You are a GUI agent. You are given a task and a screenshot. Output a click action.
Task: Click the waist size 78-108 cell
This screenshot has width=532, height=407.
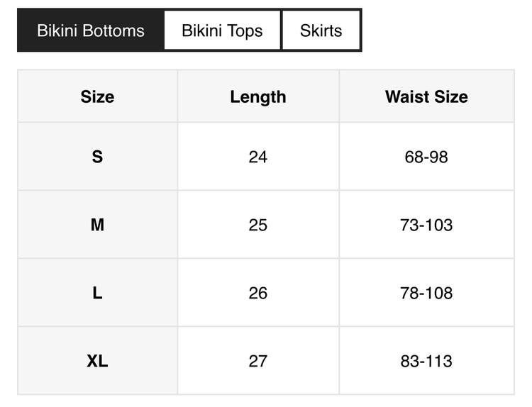426,293
